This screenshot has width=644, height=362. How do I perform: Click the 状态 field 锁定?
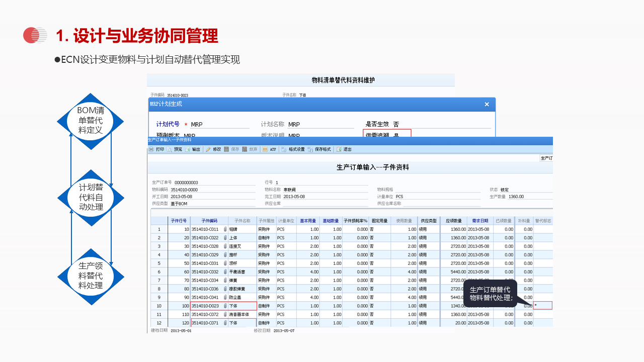[526, 190]
